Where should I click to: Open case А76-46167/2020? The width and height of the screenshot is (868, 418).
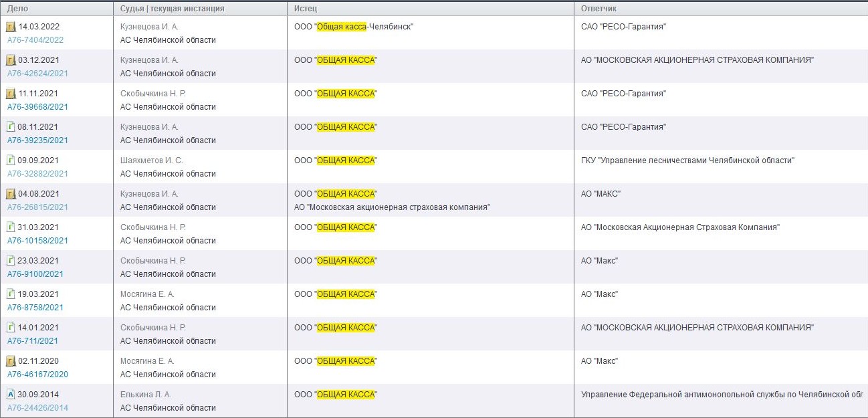[x=37, y=375]
